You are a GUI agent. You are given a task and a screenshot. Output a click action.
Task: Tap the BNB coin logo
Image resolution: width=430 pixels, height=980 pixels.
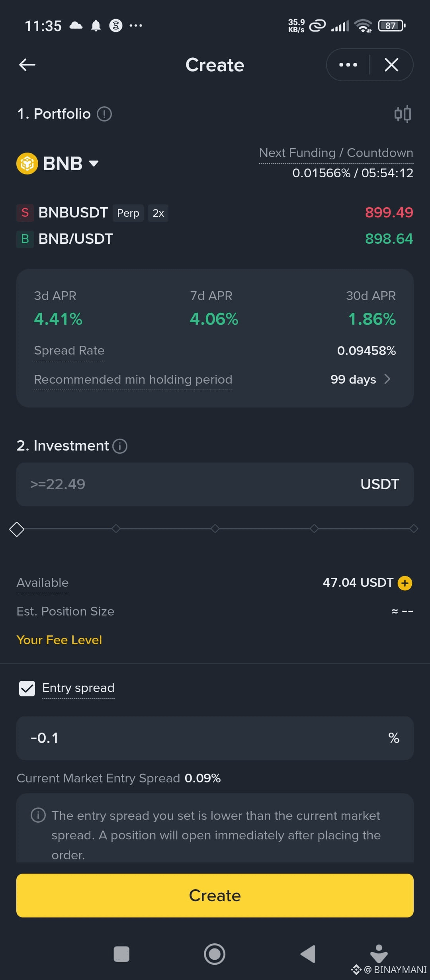click(x=27, y=164)
